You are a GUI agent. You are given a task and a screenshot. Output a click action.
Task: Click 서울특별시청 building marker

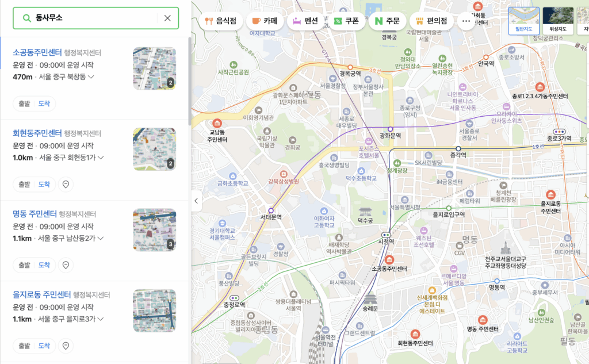pos(404,200)
